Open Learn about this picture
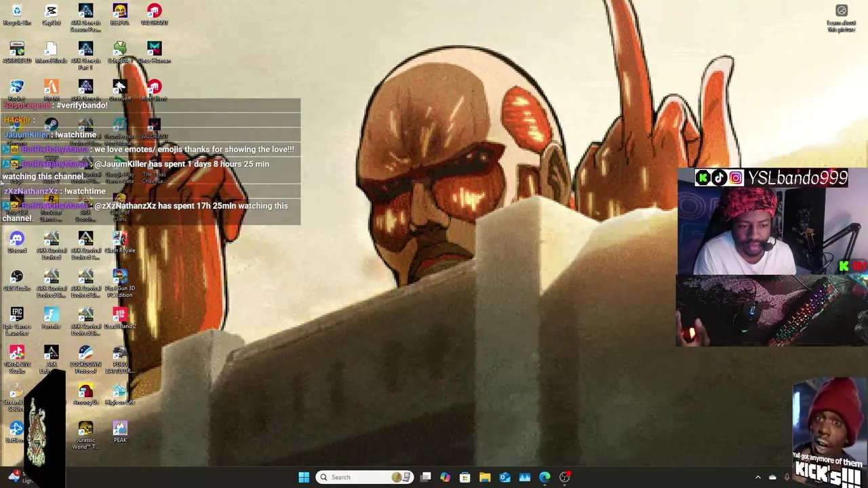This screenshot has width=868, height=488. pos(842,18)
